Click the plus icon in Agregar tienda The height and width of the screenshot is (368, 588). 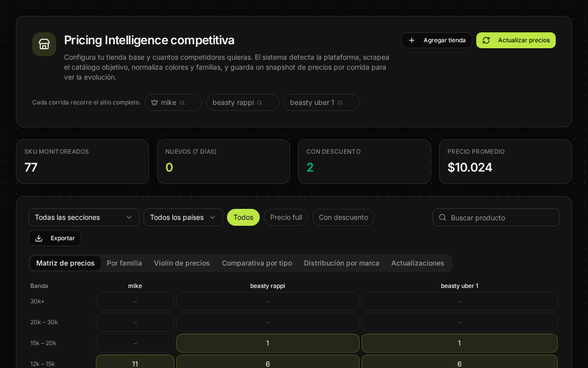coord(411,40)
